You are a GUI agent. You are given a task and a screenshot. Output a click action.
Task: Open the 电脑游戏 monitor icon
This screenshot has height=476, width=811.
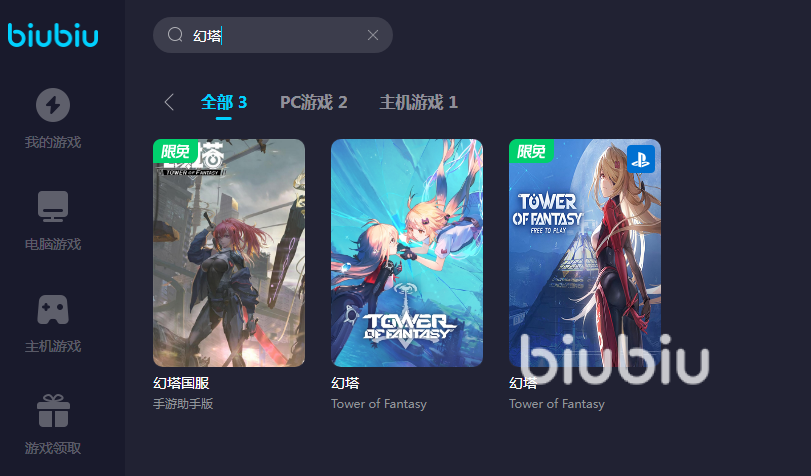(x=53, y=206)
